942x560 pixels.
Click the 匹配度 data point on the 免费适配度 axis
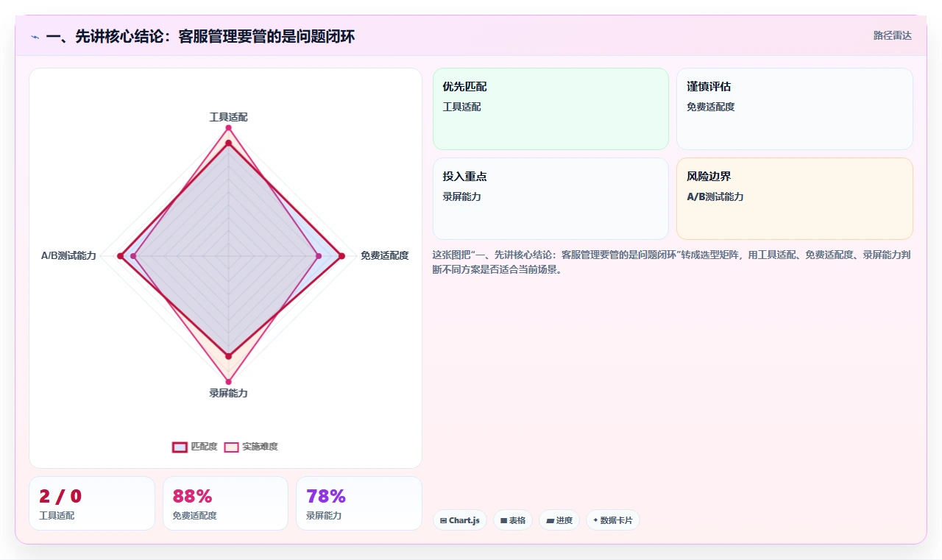(341, 256)
